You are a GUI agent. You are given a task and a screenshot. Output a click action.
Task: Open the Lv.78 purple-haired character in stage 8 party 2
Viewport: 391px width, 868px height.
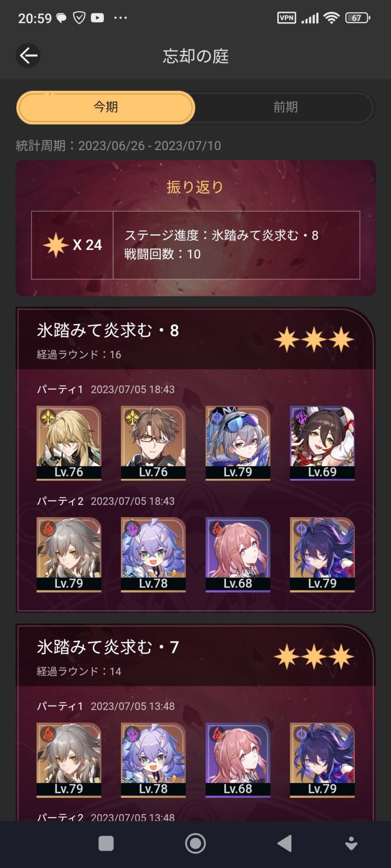coord(153,554)
